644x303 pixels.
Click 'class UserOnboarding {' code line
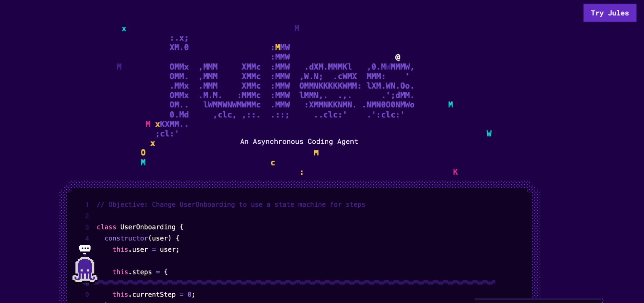click(x=140, y=227)
